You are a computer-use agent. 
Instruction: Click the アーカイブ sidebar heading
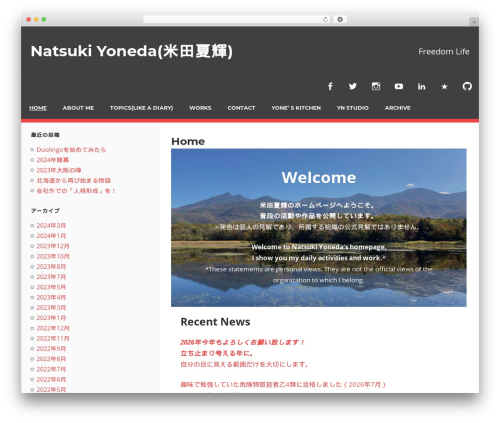pyautogui.click(x=45, y=211)
